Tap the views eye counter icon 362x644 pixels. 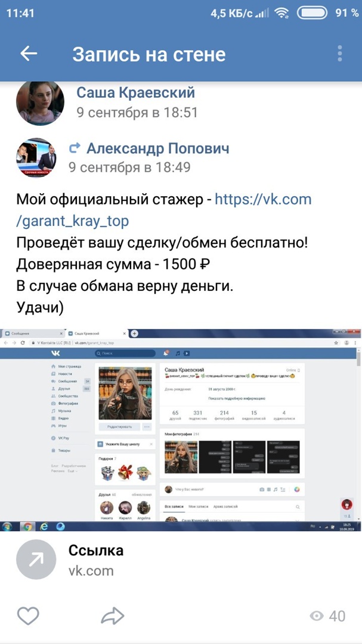coord(317,616)
